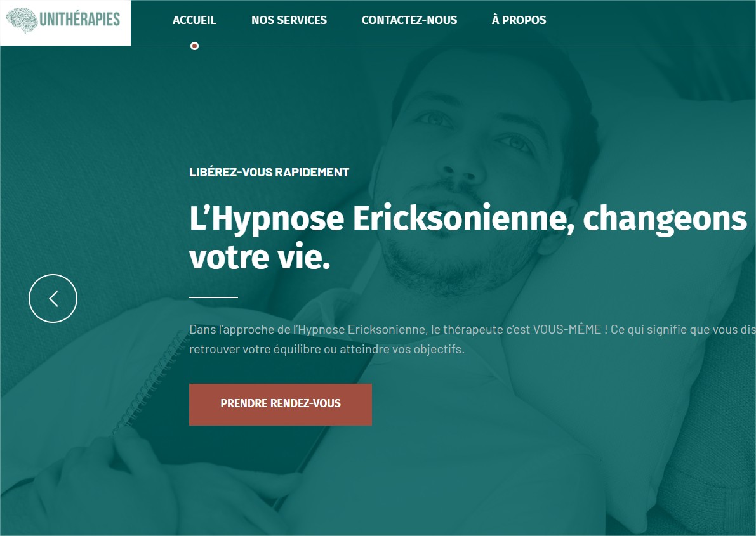Click the white divider line below headline
The width and height of the screenshot is (756, 536).
pos(213,297)
